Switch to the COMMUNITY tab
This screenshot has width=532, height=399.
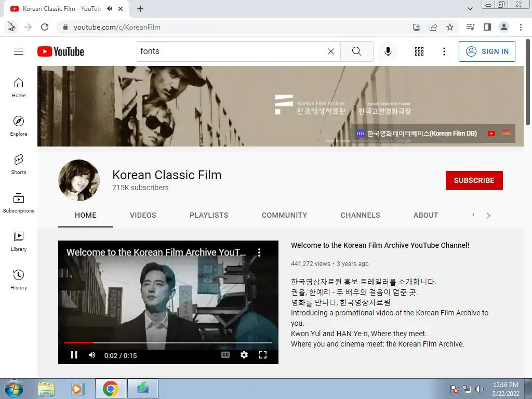284,215
